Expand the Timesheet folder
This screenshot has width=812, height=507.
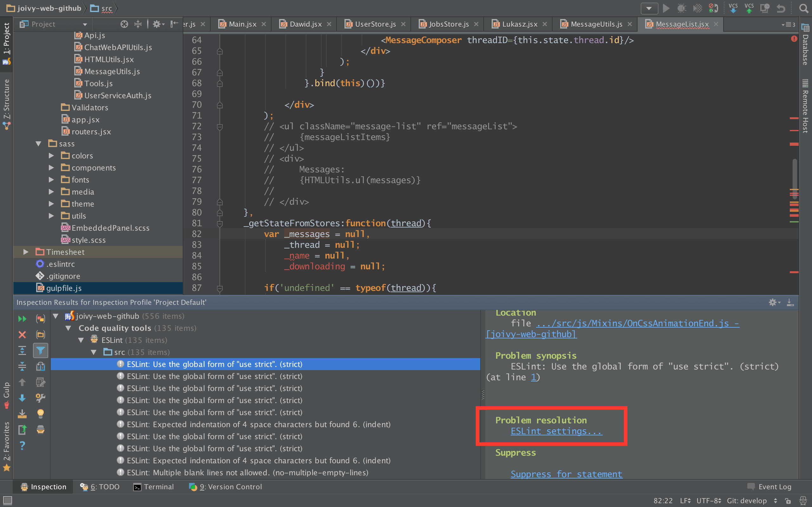point(26,252)
